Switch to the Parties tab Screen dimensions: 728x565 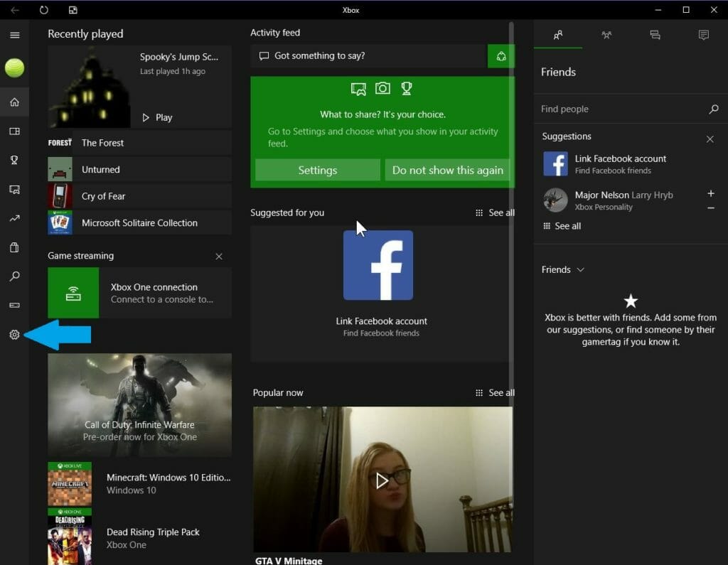pyautogui.click(x=606, y=35)
